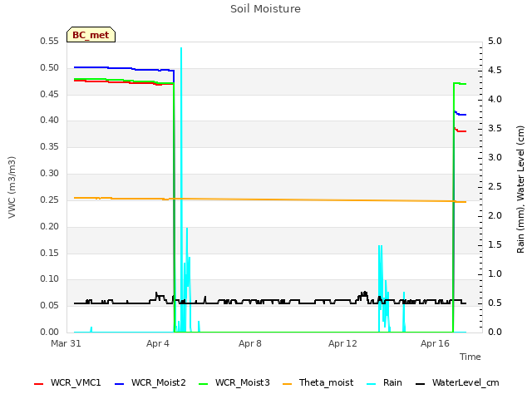Select the Theta_moist legend entry
The width and height of the screenshot is (532, 399).
(x=318, y=382)
